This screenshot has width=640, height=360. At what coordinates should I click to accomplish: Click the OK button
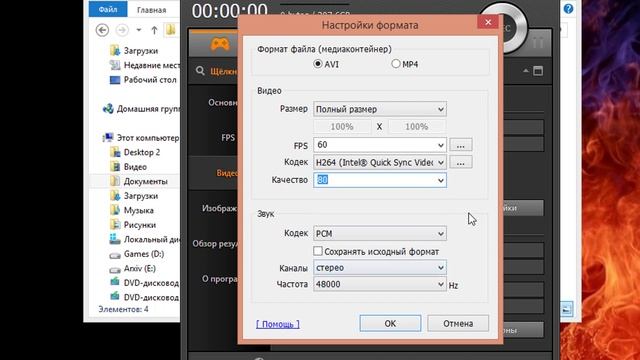click(390, 323)
